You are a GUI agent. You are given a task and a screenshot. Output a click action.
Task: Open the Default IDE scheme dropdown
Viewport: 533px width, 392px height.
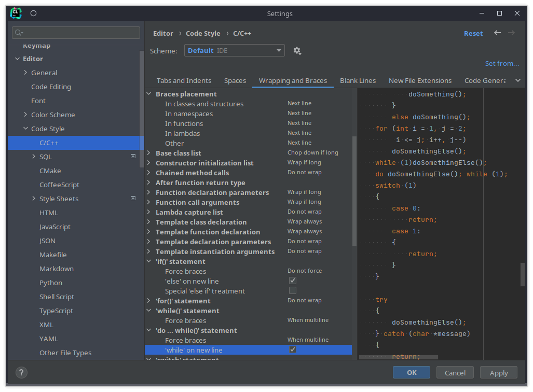coord(279,50)
